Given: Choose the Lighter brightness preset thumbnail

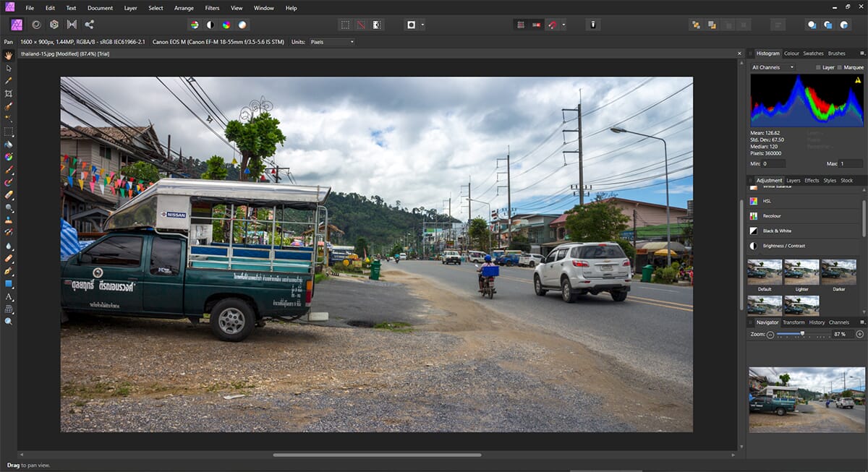Looking at the screenshot, I should pos(801,272).
